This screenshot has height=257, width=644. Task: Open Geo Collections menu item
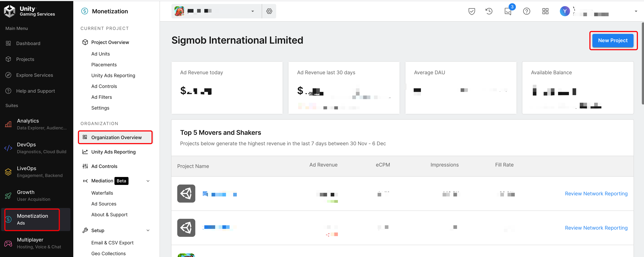(x=108, y=253)
